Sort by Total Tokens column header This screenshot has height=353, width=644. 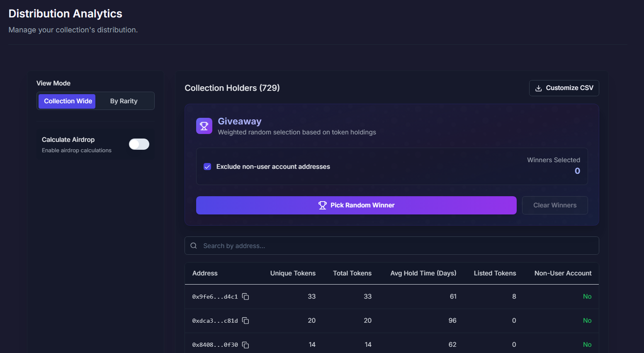coord(352,273)
